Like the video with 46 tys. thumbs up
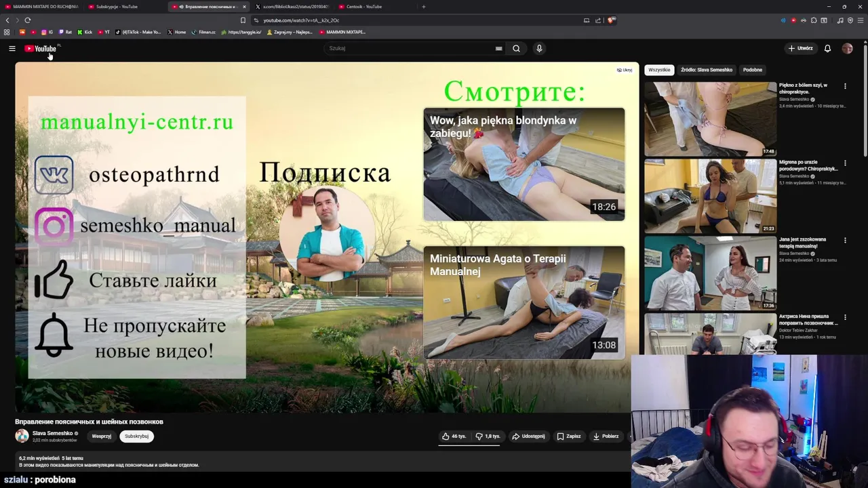This screenshot has height=488, width=868. click(454, 436)
